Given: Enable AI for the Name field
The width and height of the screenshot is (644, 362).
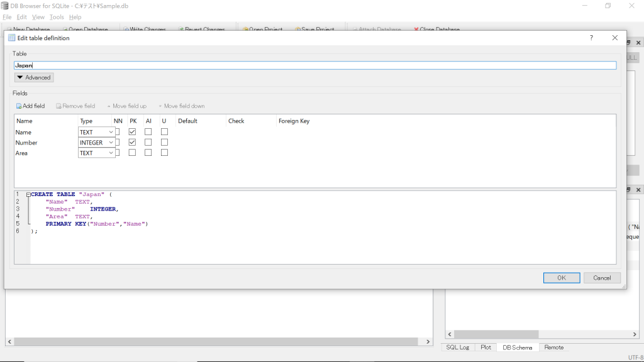Looking at the screenshot, I should point(148,132).
